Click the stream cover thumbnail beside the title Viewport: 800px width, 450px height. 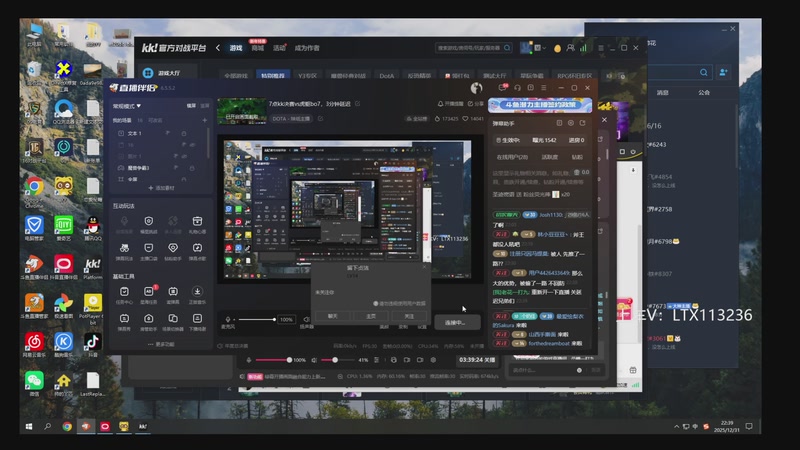[x=242, y=111]
